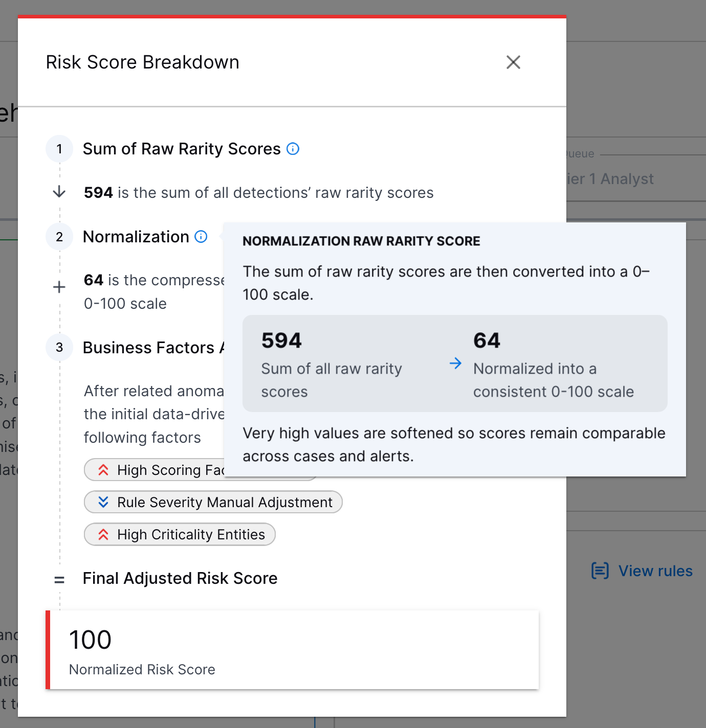Click the plus icon beside the compressed score

pyautogui.click(x=59, y=287)
